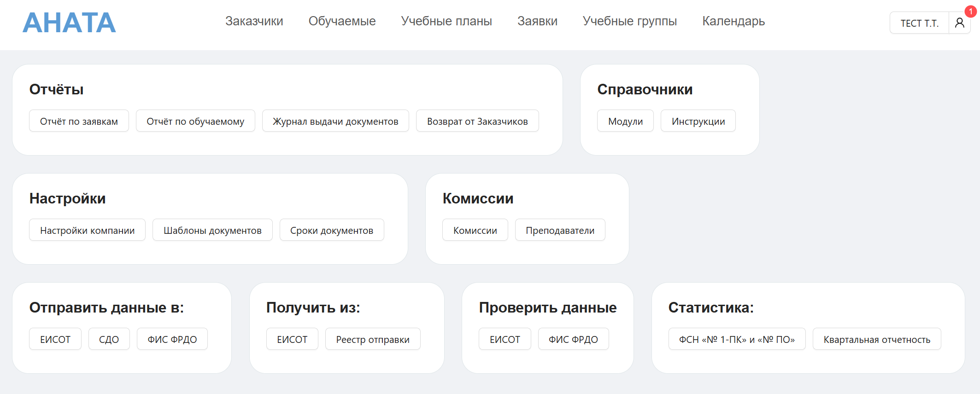Open Настройки компании

tap(87, 230)
